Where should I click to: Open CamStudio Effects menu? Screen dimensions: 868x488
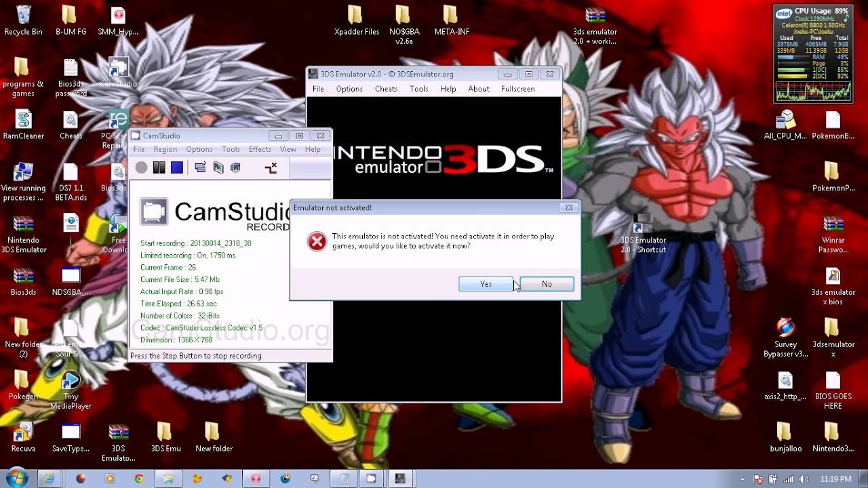point(260,149)
